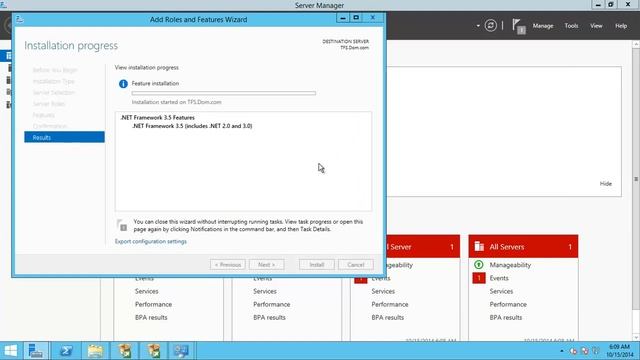
Task: Click Manageability in the All Servers tile
Action: coord(510,265)
